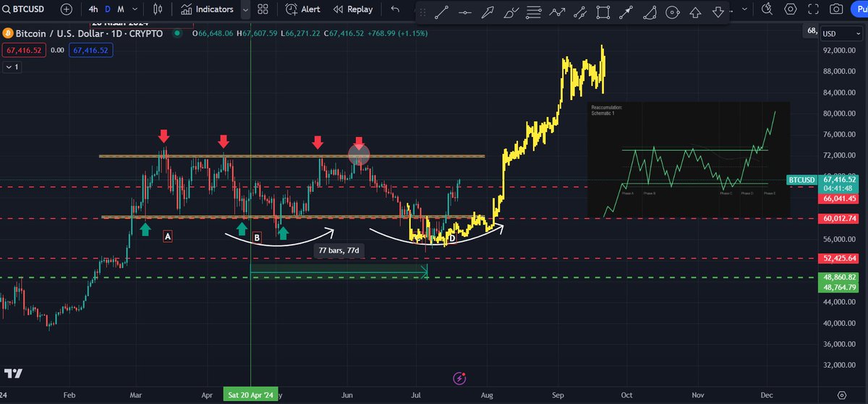Select the path polyline tool
The image size is (868, 404).
coord(557,12)
